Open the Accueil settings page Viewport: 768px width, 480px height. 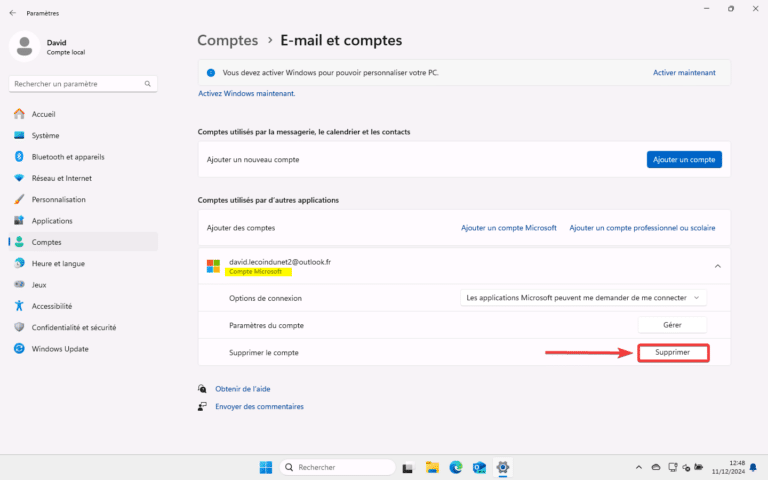(45, 114)
